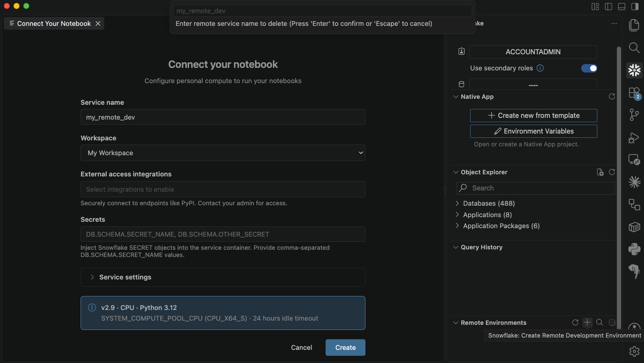Refresh the Native App section
The height and width of the screenshot is (363, 644).
[612, 97]
